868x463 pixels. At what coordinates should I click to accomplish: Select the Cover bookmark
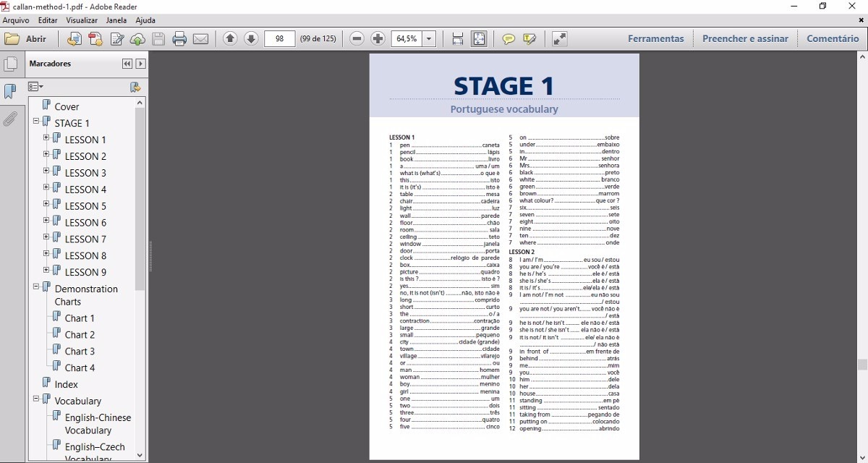[67, 106]
